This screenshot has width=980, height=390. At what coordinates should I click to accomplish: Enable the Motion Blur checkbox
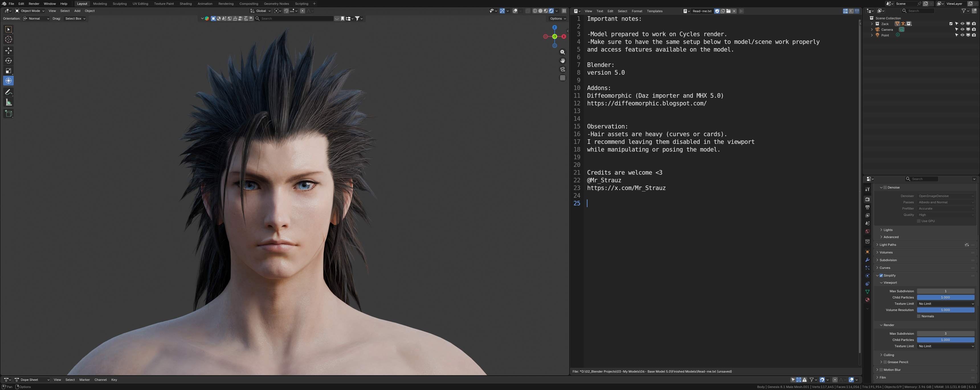[881, 370]
